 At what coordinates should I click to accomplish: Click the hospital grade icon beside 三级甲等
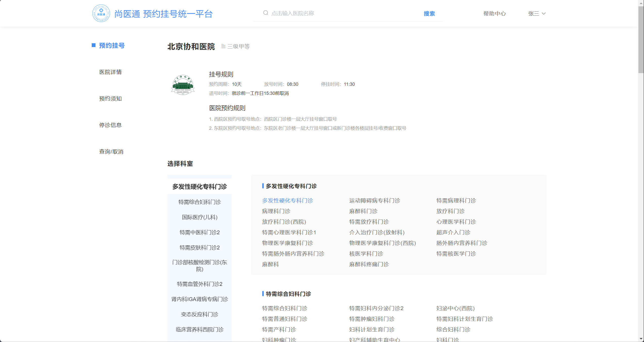point(223,46)
